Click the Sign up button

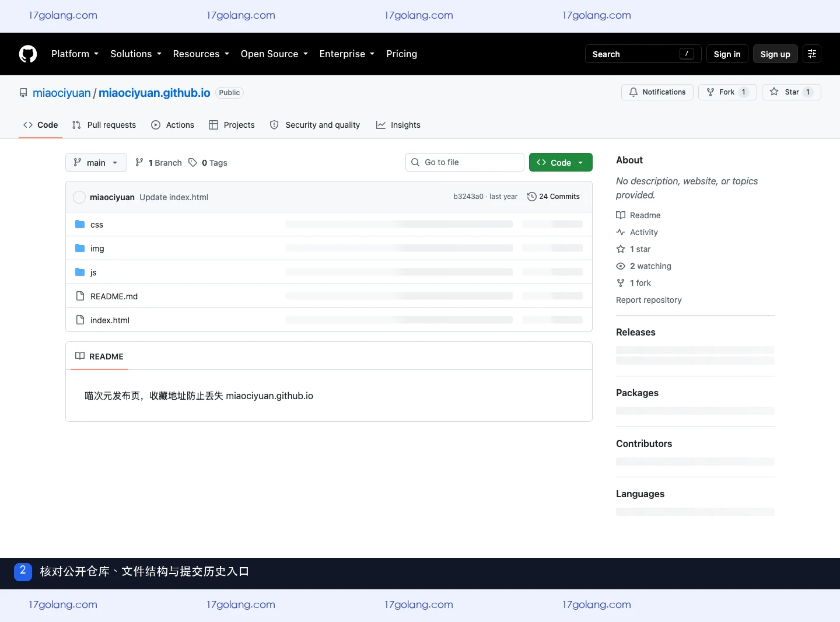[775, 54]
